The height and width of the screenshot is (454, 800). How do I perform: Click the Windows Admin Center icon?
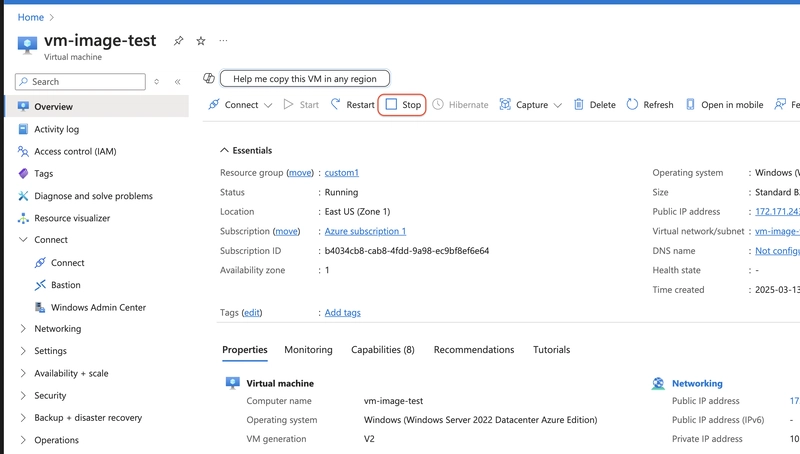tap(40, 307)
